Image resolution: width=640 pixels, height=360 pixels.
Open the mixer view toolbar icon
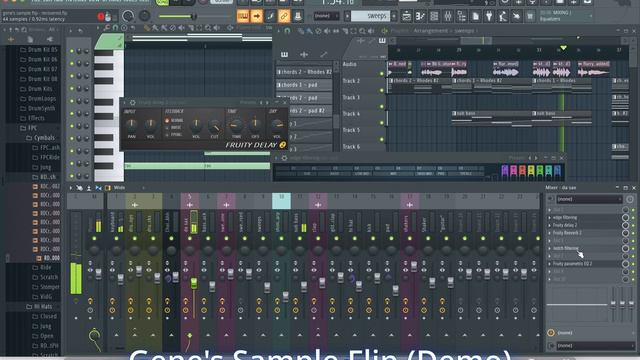(x=448, y=16)
